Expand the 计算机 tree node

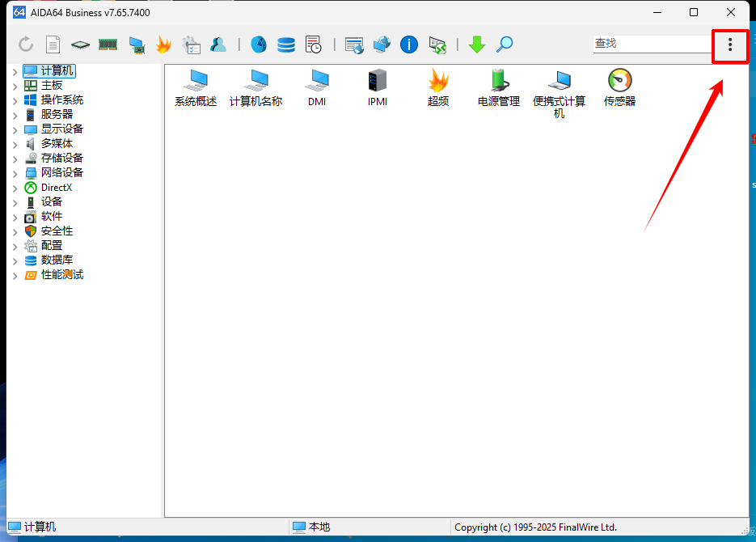15,72
